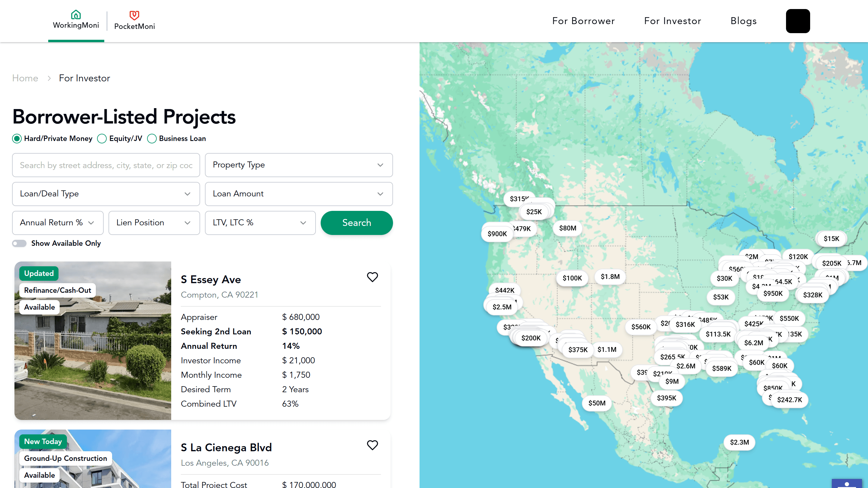The image size is (868, 488).
Task: Open the S Essey Ave property photo
Action: pos(93,340)
